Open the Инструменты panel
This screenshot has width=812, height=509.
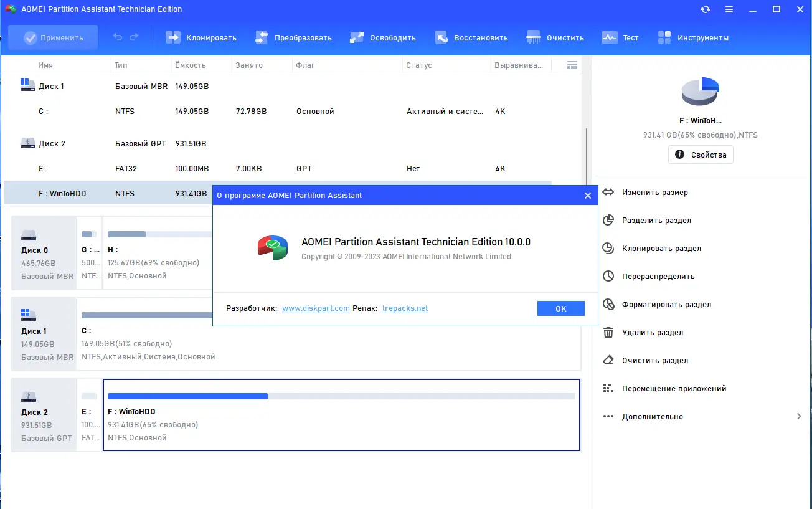[693, 37]
